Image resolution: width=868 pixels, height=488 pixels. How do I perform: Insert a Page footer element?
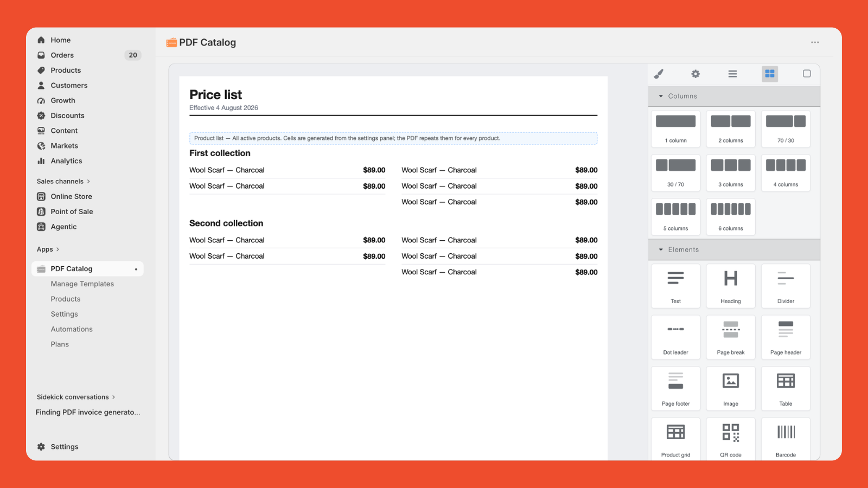675,388
